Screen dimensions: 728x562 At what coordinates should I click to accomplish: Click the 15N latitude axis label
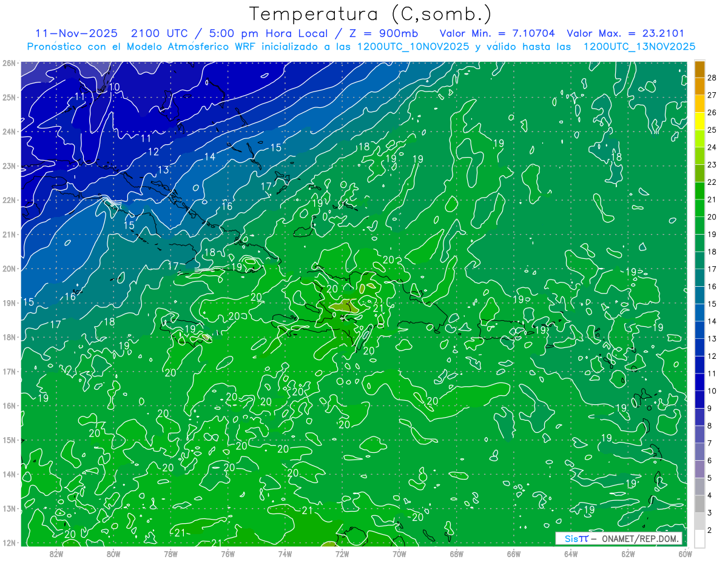click(x=8, y=440)
